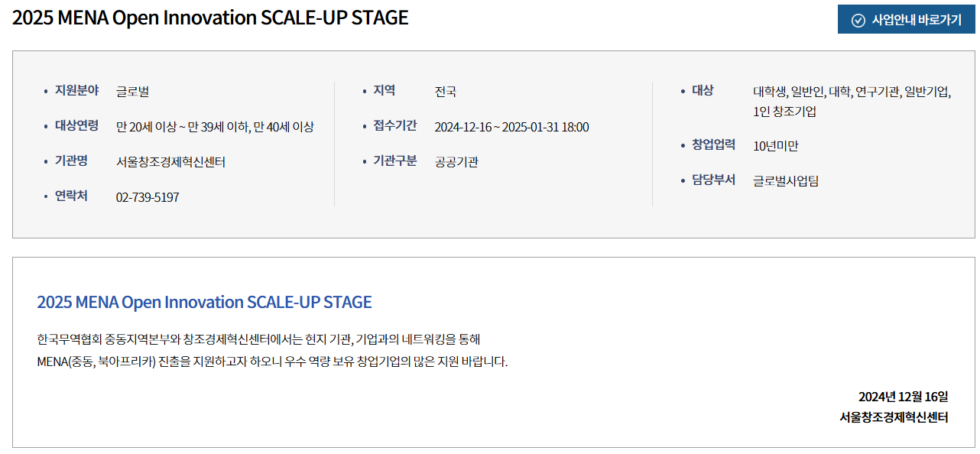Click the 지원분야 label
This screenshot has height=454, width=980.
coord(76,90)
